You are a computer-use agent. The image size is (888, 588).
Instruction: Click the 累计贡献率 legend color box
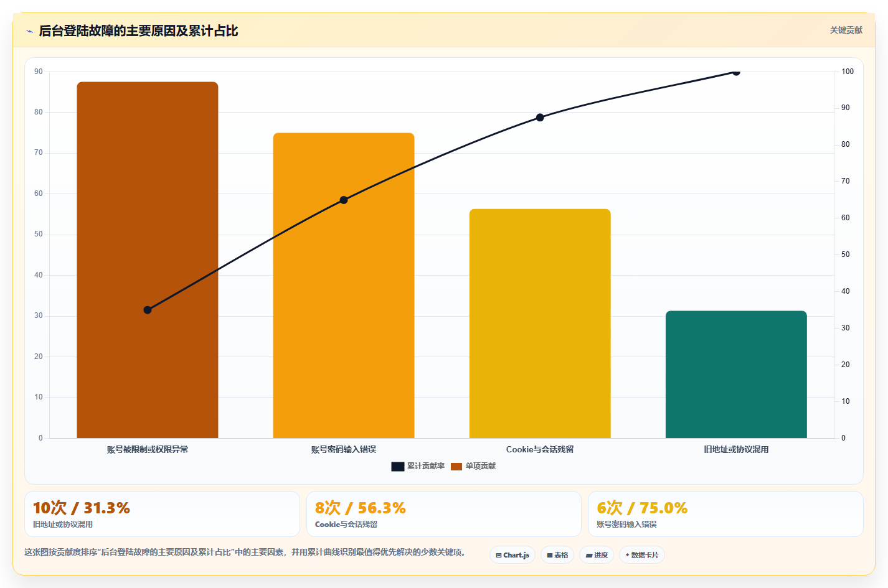coord(397,467)
